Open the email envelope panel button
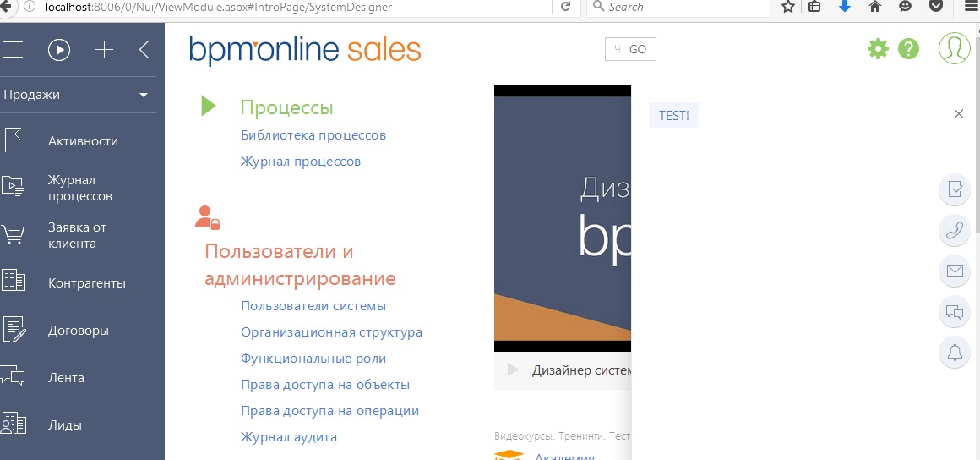Image resolution: width=980 pixels, height=460 pixels. coord(955,271)
